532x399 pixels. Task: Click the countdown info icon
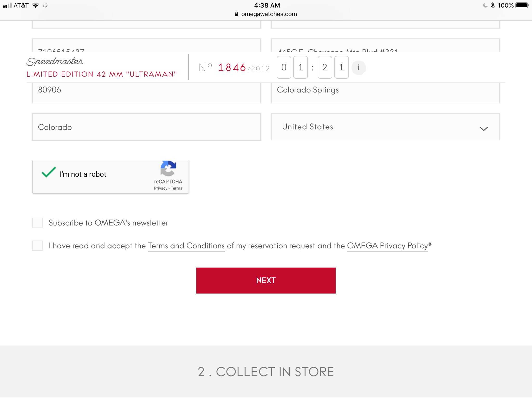358,68
